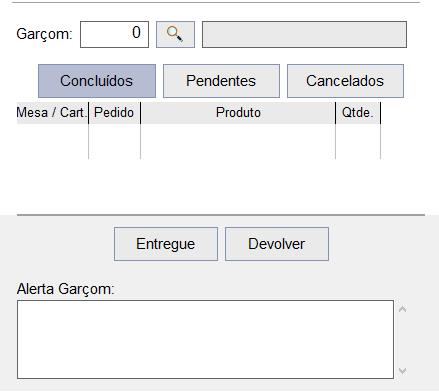Viewport: 439px width, 392px height.
Task: Click the Alerta Garçom scrollbar up arrow
Action: coord(403,309)
